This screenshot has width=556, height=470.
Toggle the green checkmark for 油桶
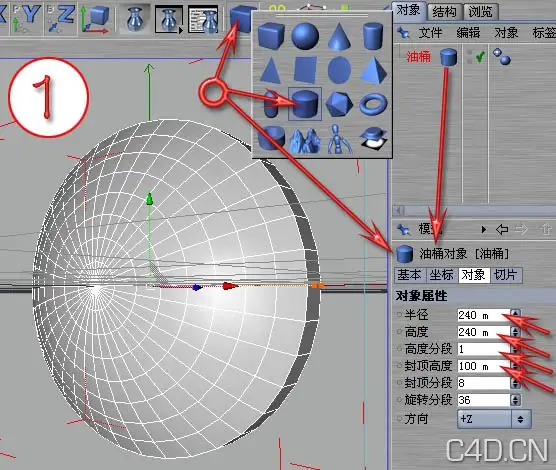[480, 57]
